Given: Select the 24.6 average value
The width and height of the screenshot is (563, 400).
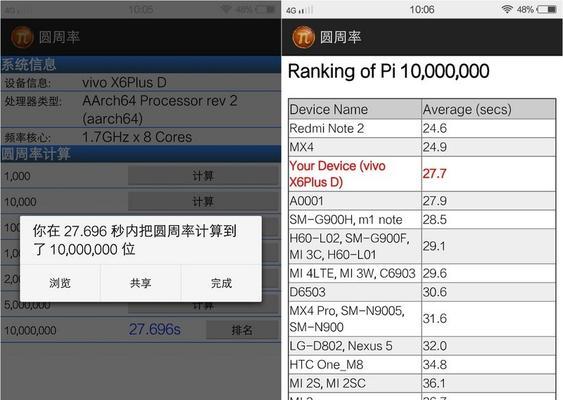Looking at the screenshot, I should point(435,128).
